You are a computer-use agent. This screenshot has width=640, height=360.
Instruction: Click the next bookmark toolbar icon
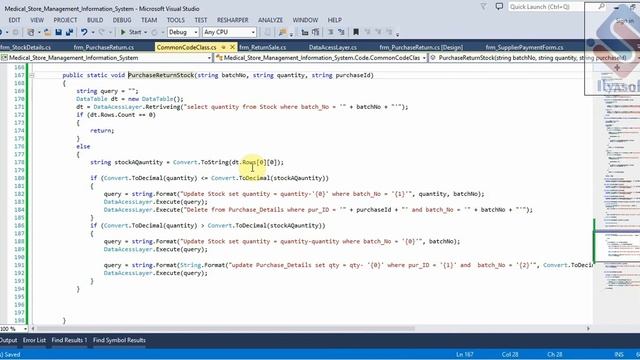pyautogui.click(x=378, y=32)
